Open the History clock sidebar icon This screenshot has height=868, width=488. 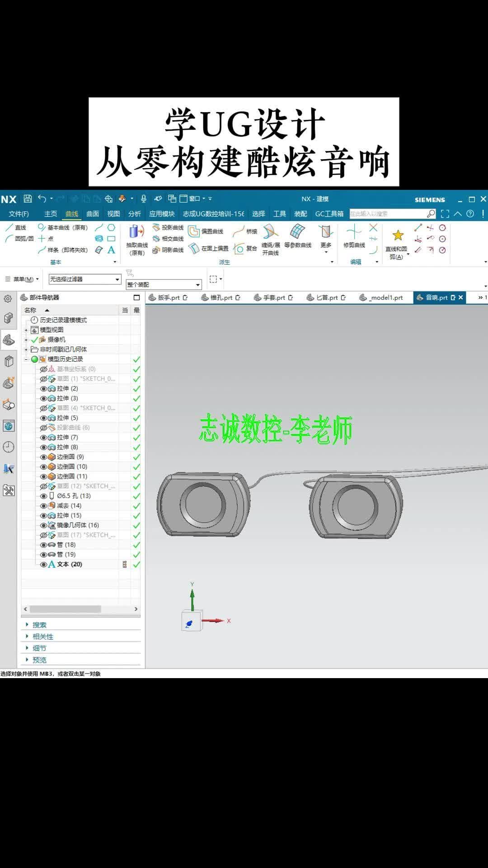pos(9,447)
